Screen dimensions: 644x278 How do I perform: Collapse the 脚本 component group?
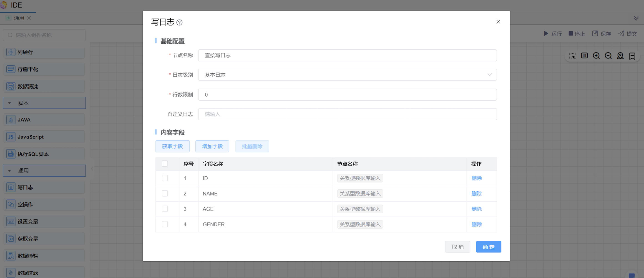point(10,103)
